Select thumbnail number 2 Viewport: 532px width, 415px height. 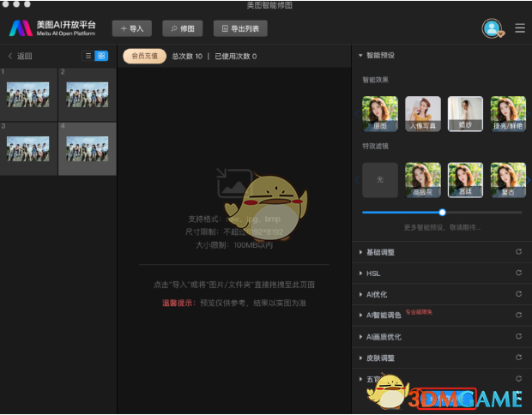(88, 94)
